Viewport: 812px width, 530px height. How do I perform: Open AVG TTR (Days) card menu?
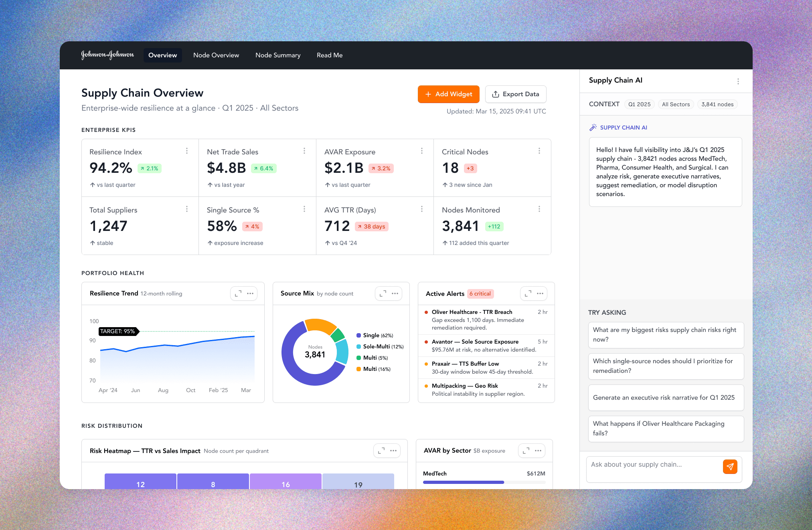421,209
